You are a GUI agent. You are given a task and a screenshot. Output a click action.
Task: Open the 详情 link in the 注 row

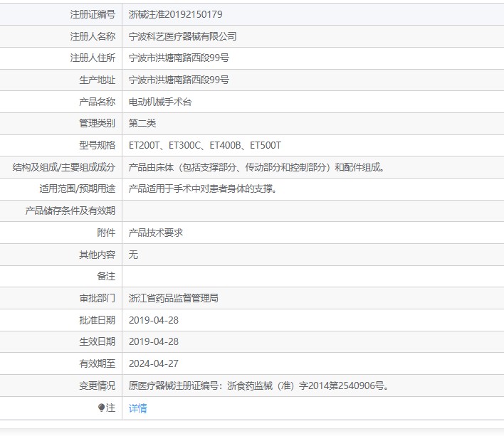click(x=137, y=408)
